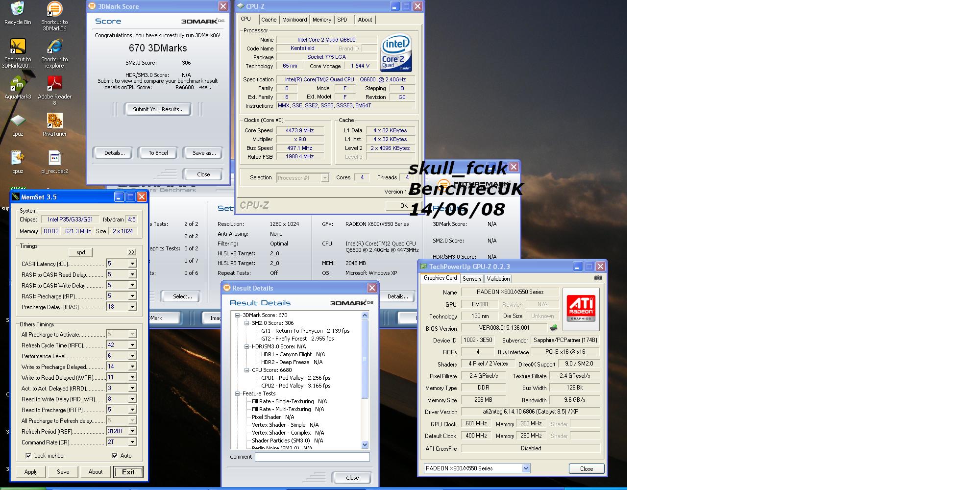Click the spd button in MemSet Timings
Image resolution: width=980 pixels, height=490 pixels.
click(81, 252)
